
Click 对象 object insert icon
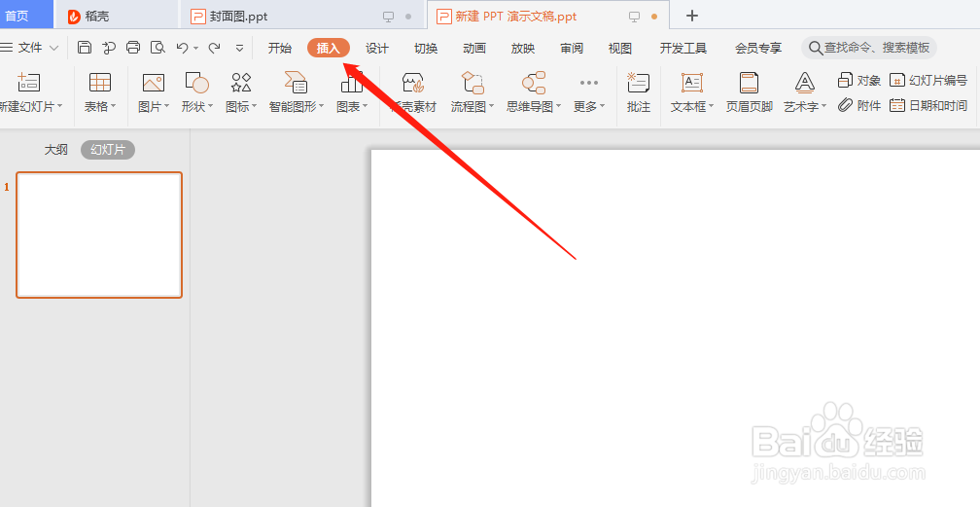pos(845,80)
